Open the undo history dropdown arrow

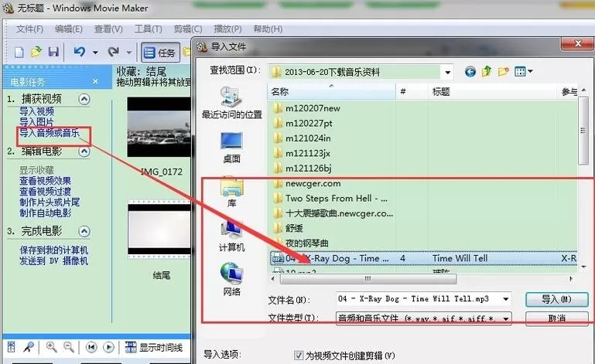pyautogui.click(x=95, y=53)
